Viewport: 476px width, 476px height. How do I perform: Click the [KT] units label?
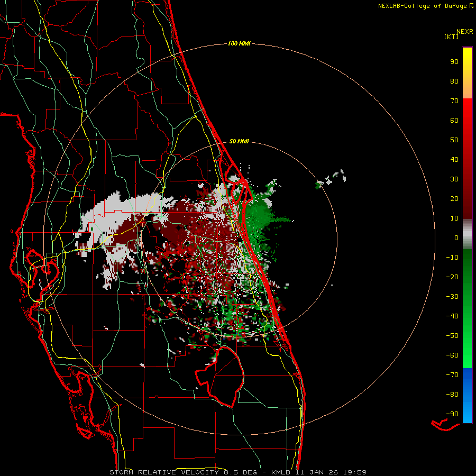[452, 36]
